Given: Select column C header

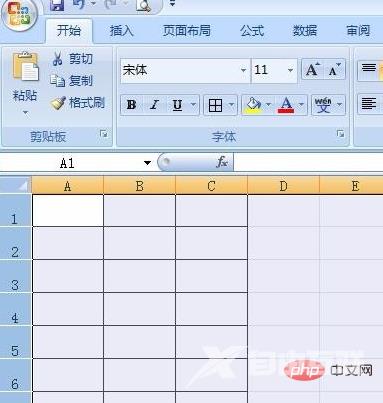Looking at the screenshot, I should (211, 185).
